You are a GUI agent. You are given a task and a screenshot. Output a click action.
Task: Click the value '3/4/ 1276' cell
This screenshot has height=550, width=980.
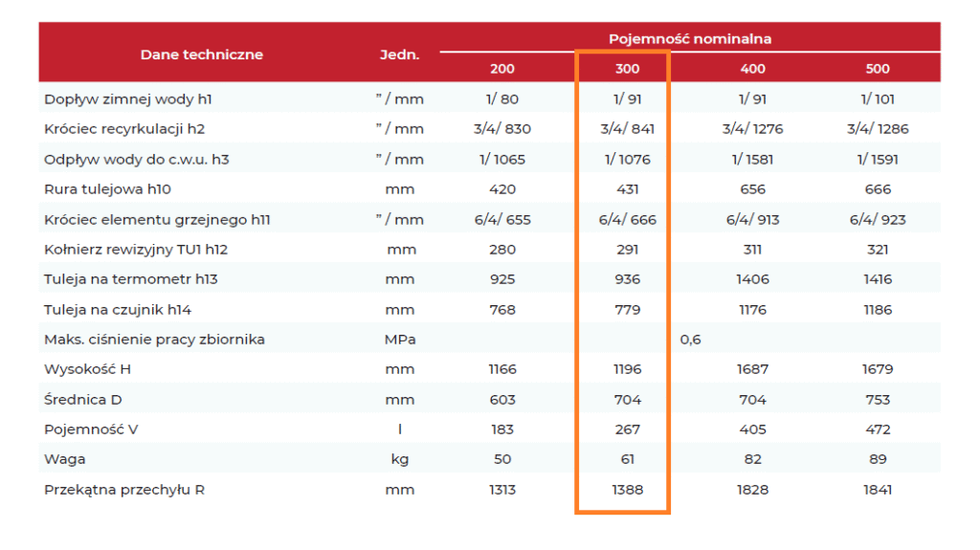(x=752, y=129)
